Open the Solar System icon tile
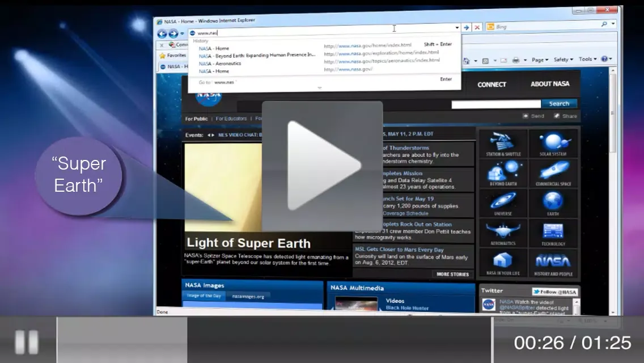 [x=553, y=144]
